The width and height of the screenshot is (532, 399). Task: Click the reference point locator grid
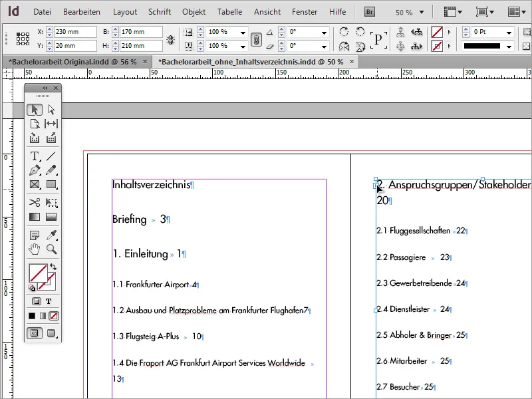coord(23,39)
